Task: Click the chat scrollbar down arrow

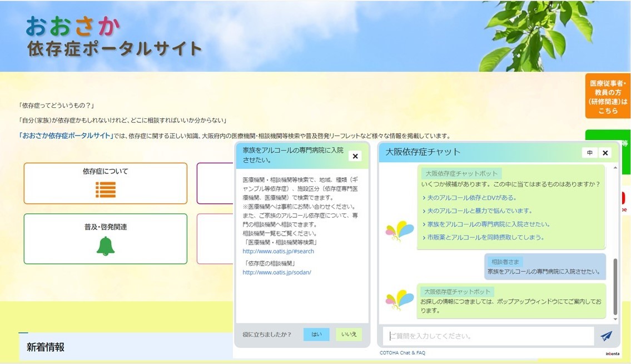Action: click(x=615, y=319)
